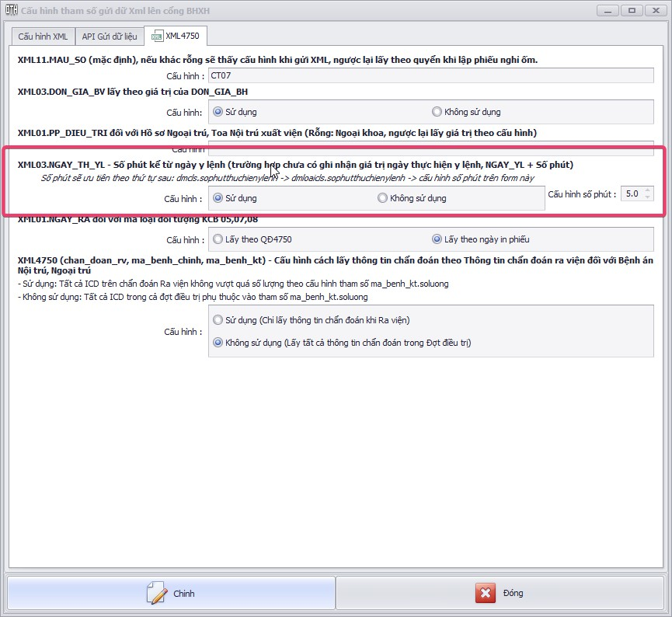The image size is (672, 617).
Task: Click the line '- Sử dụng: Tất cả ICD trên chẩn đoán Ra viện'
Action: 233,284
